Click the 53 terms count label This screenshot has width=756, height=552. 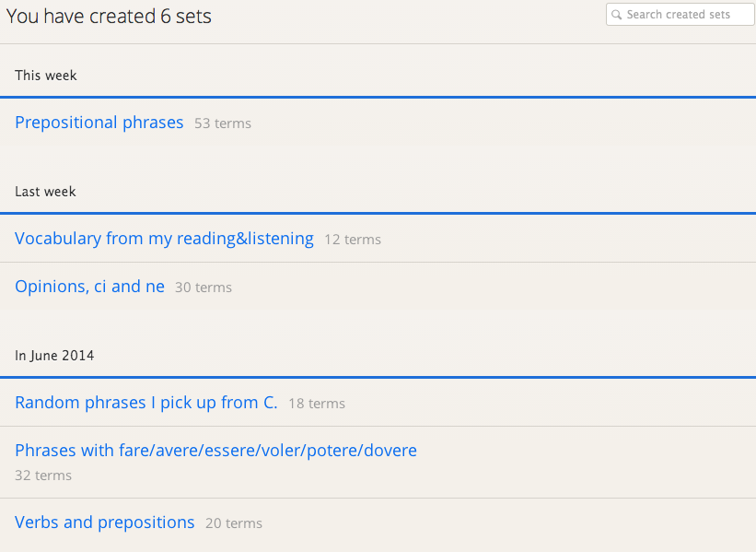pyautogui.click(x=223, y=123)
